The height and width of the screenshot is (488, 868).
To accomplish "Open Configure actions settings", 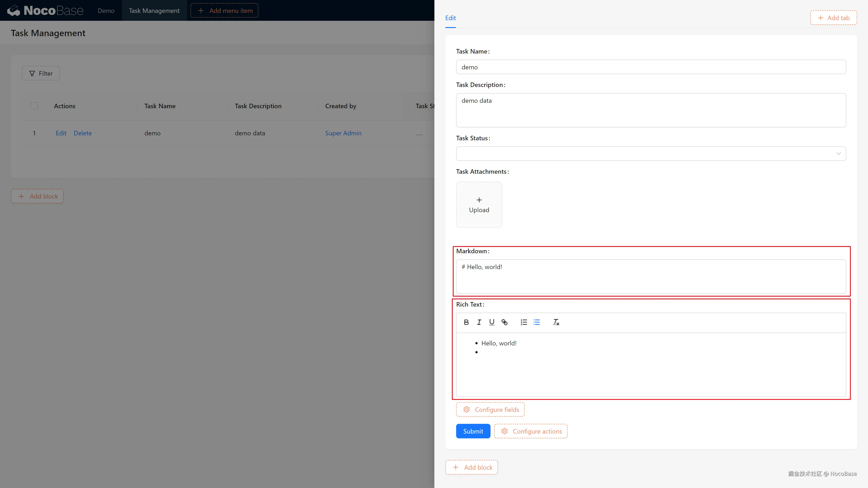I will (531, 431).
